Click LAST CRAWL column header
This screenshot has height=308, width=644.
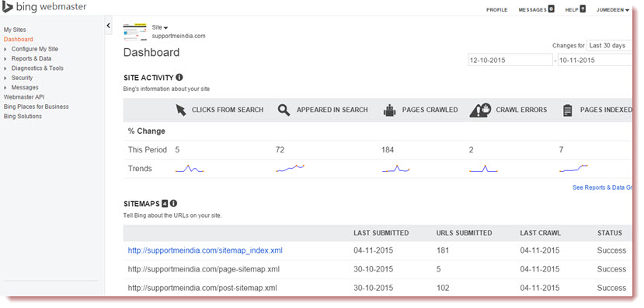[x=540, y=233]
